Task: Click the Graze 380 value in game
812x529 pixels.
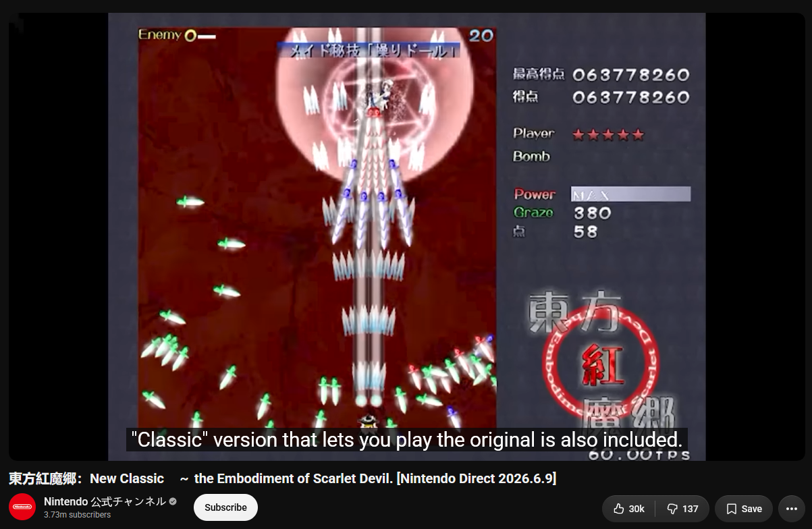Action: click(x=592, y=213)
